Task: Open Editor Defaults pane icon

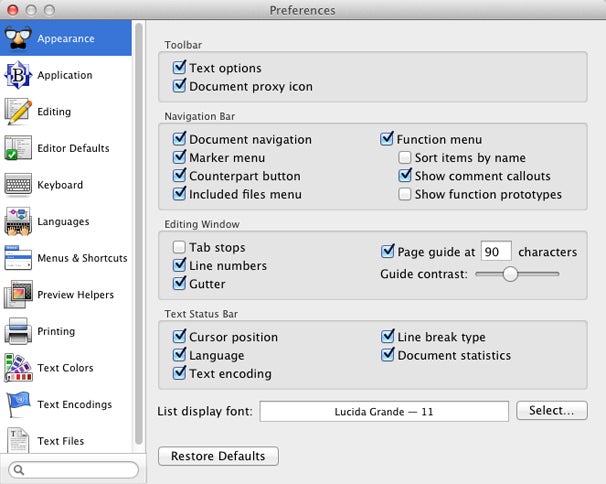Action: 18,148
